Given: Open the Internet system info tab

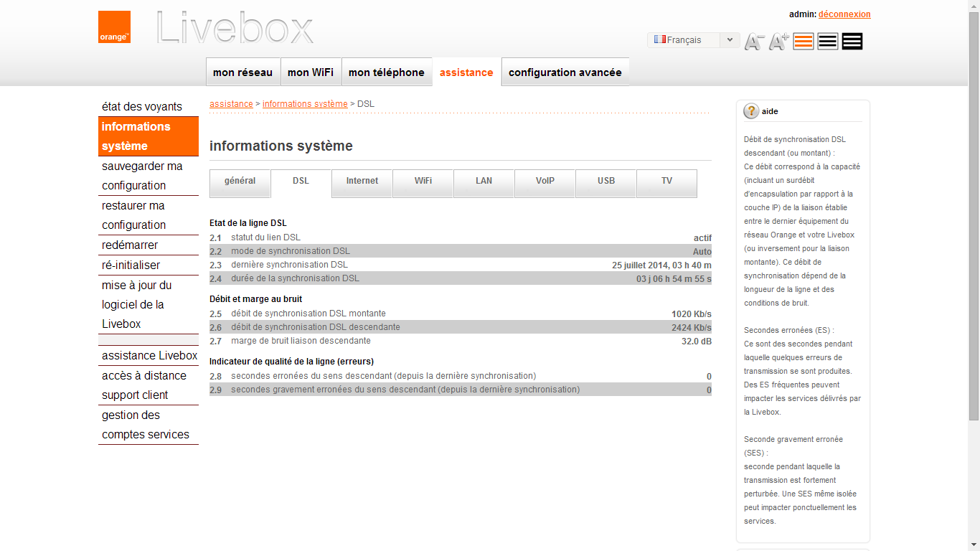Looking at the screenshot, I should coord(362,183).
